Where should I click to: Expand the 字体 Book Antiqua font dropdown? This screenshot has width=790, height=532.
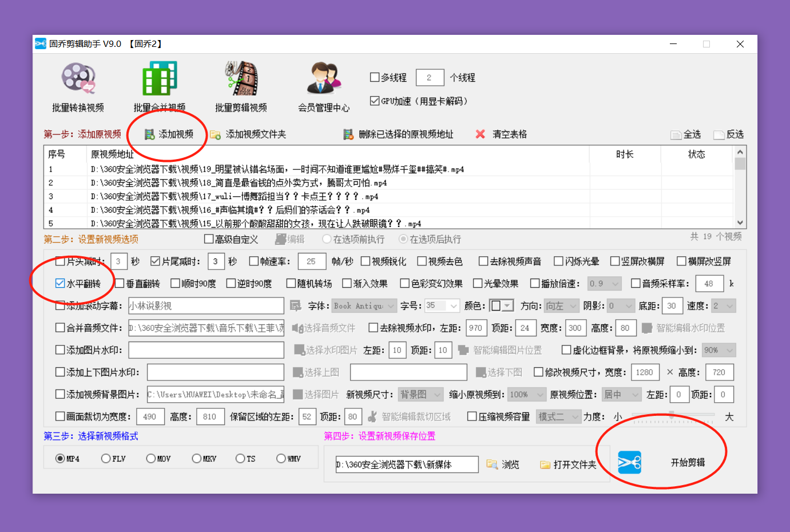(391, 306)
